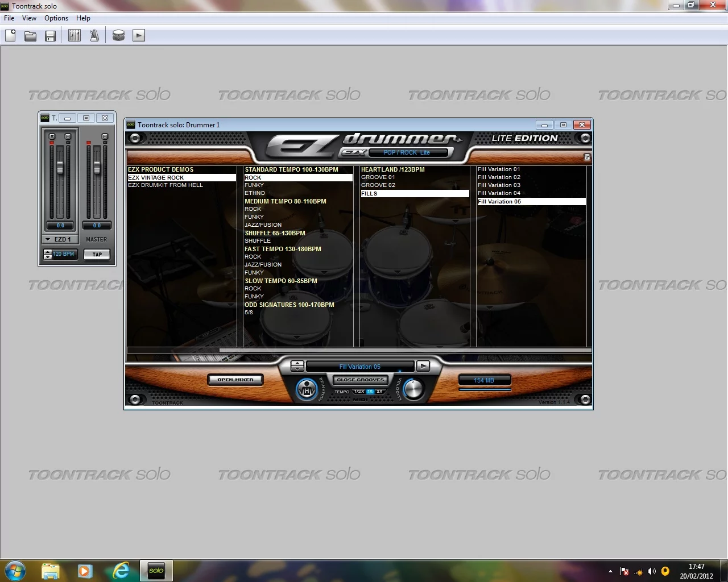Mute the MASTER channel

pyautogui.click(x=105, y=136)
